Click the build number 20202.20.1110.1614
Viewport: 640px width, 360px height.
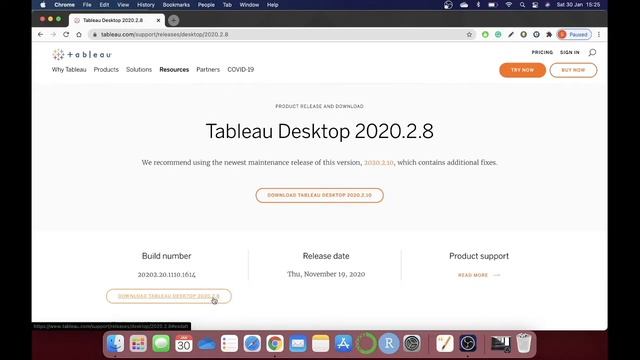(167, 275)
